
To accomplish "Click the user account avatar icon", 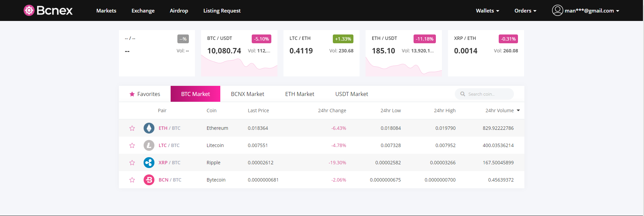I will click(558, 10).
